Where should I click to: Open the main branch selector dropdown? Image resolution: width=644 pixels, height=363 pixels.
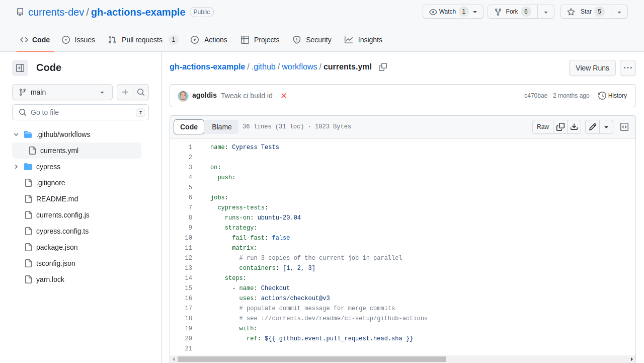pos(62,92)
